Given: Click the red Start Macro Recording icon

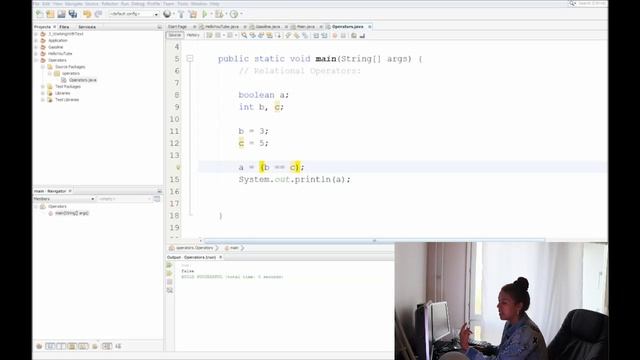Looking at the screenshot, I should (x=335, y=36).
